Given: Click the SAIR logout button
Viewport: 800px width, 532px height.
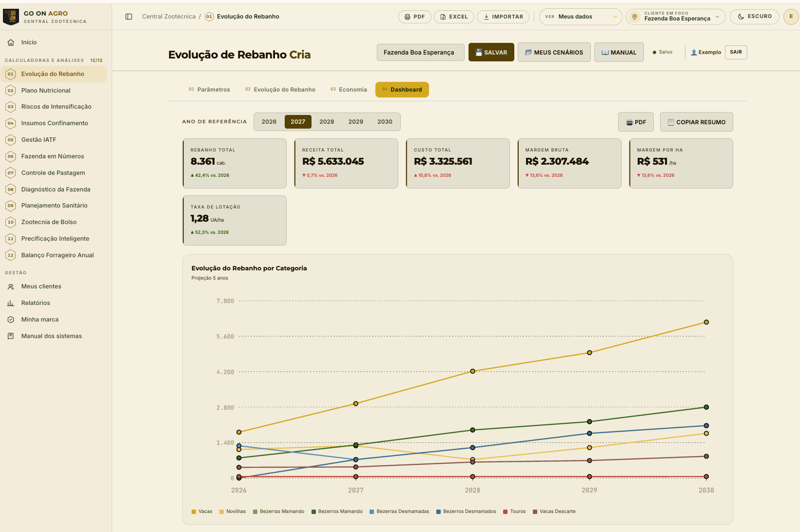Looking at the screenshot, I should point(736,52).
